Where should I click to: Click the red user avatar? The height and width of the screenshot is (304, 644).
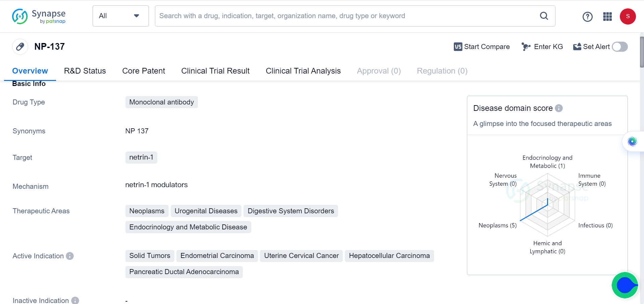[x=628, y=16]
